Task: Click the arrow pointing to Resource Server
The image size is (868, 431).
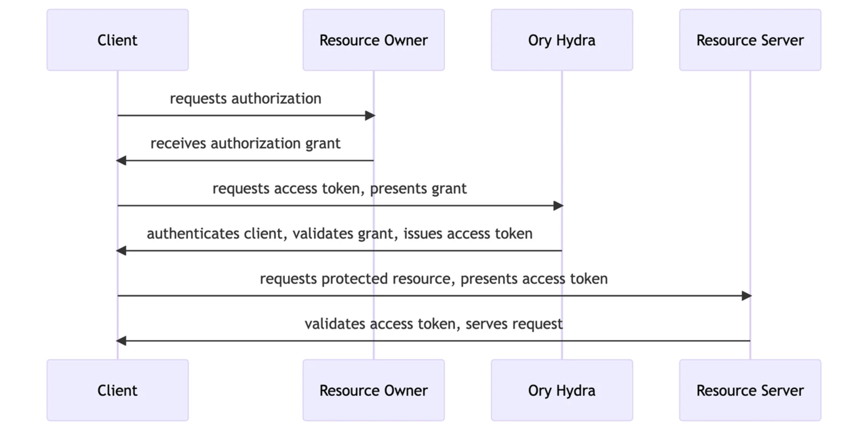Action: point(433,296)
